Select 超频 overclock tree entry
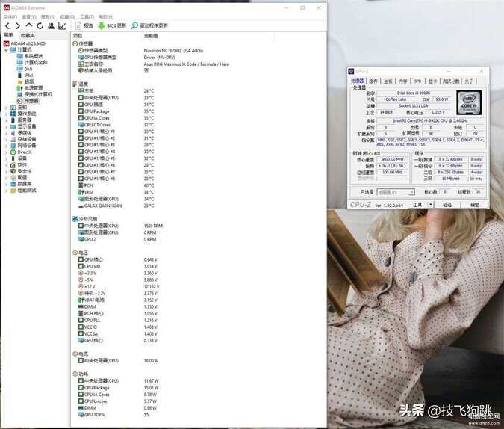This screenshot has width=504, height=429. (29, 81)
